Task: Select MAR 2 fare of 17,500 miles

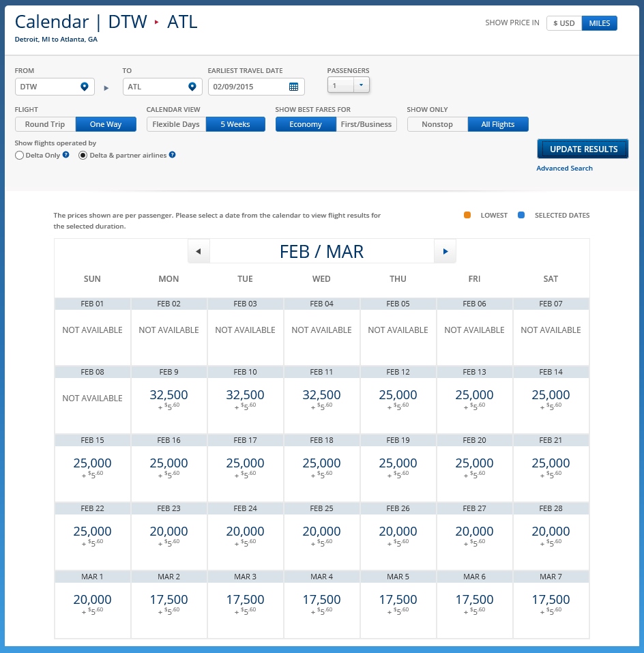Action: tap(169, 603)
